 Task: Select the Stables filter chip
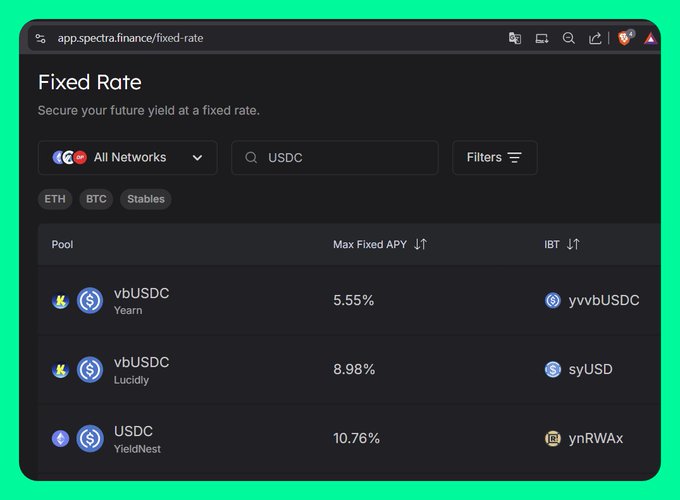click(146, 199)
